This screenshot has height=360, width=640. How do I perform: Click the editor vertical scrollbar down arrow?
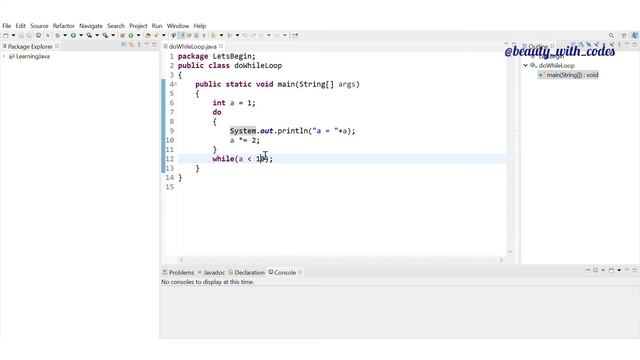click(x=510, y=252)
